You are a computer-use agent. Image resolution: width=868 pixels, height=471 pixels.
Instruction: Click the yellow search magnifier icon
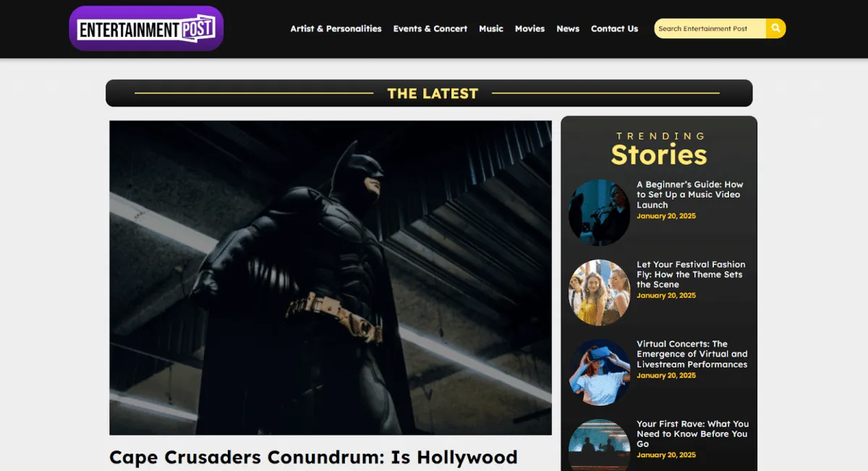[775, 28]
